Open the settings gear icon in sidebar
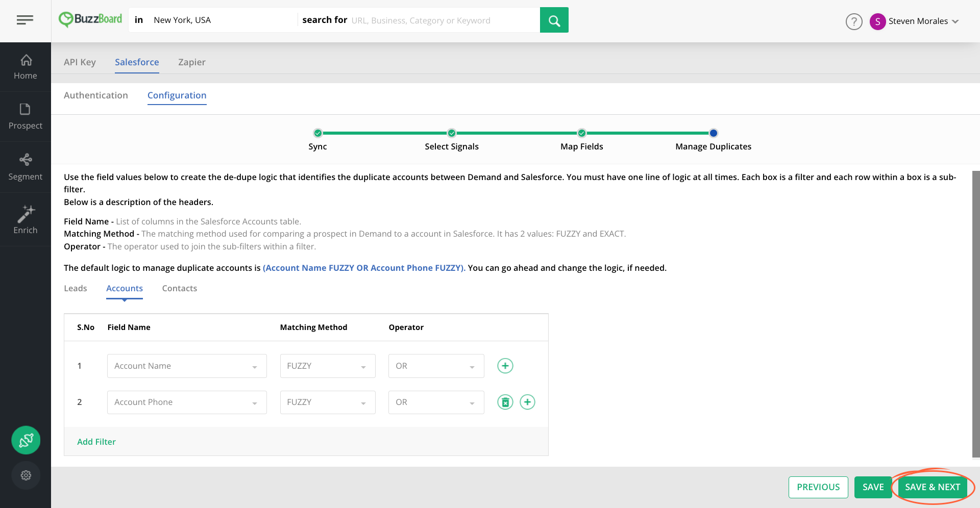980x508 pixels. pyautogui.click(x=26, y=475)
